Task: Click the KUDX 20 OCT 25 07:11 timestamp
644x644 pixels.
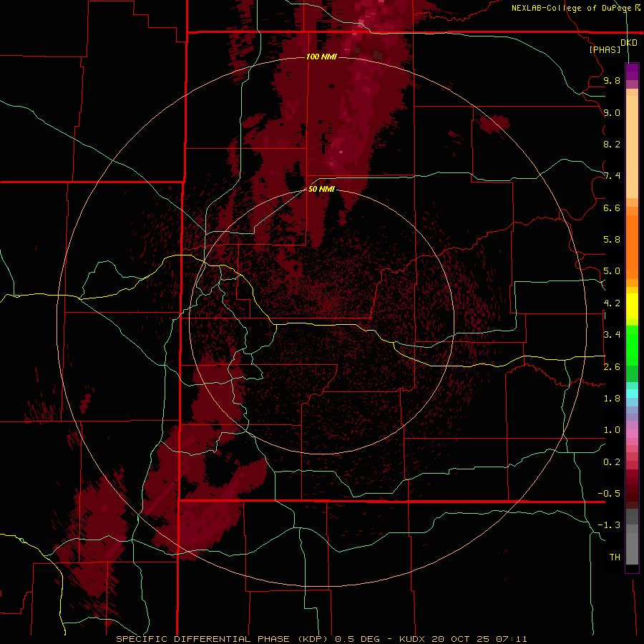Action: [x=463, y=639]
